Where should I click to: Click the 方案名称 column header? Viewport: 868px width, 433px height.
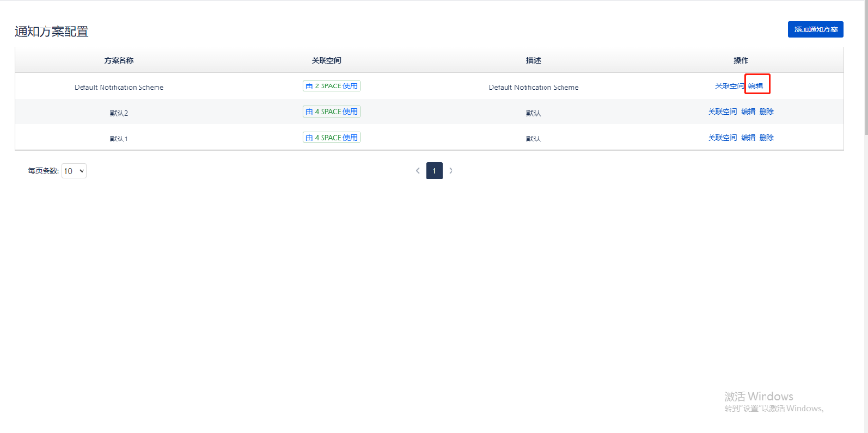pyautogui.click(x=119, y=60)
